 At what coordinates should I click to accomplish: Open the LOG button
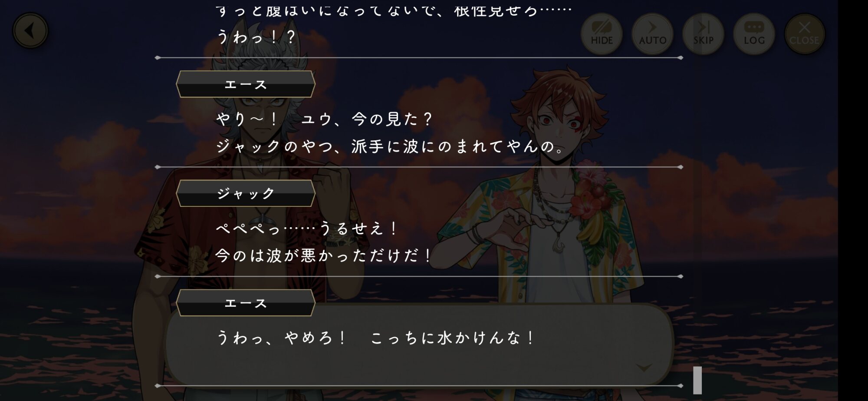754,34
